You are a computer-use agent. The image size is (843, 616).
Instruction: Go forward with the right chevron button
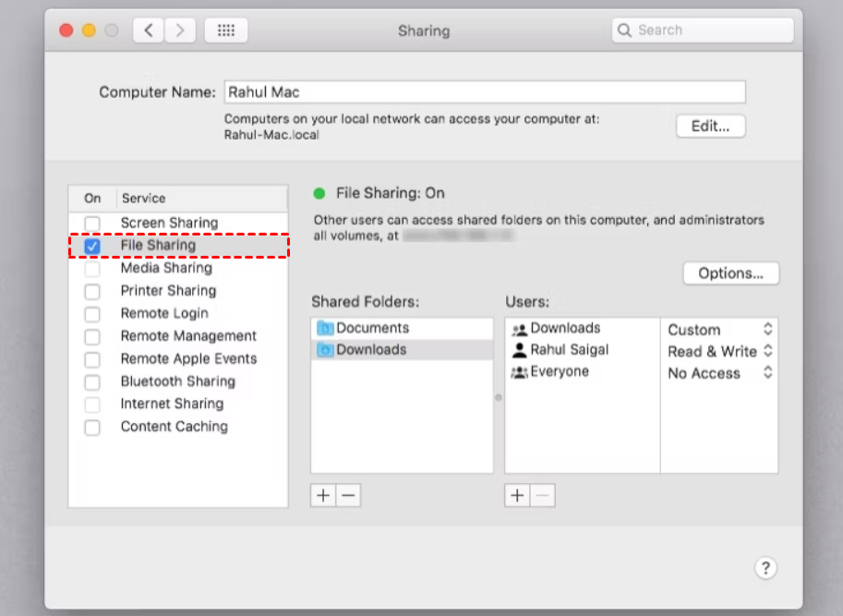click(179, 30)
